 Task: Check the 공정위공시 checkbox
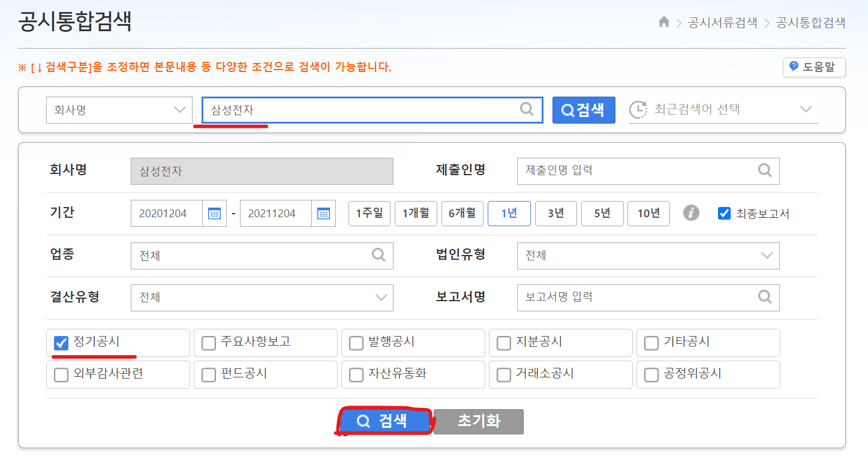pos(651,375)
